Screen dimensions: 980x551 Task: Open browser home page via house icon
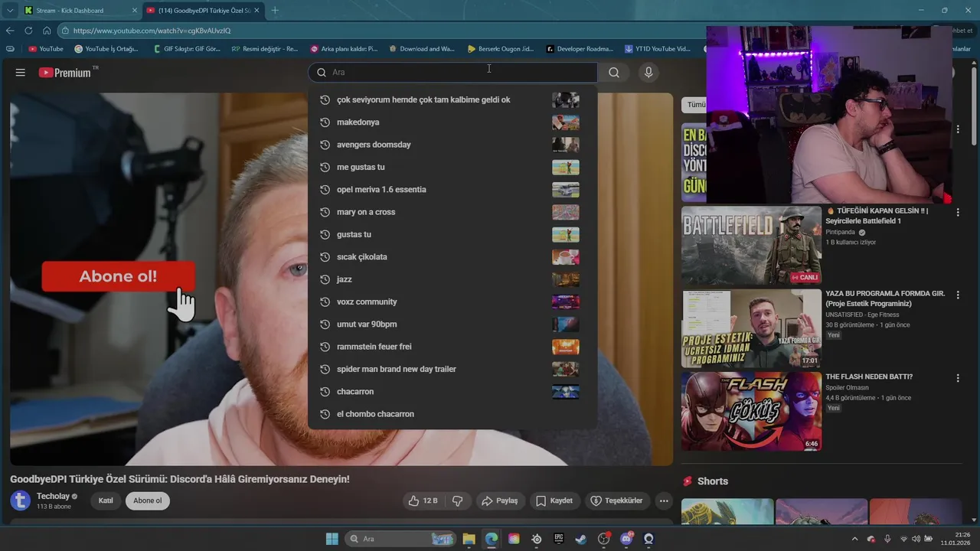click(x=47, y=31)
